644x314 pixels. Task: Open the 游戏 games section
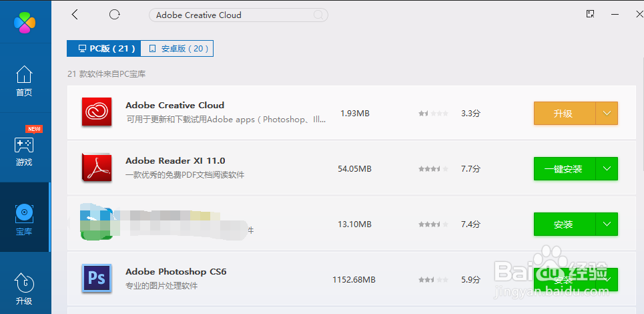tap(24, 147)
